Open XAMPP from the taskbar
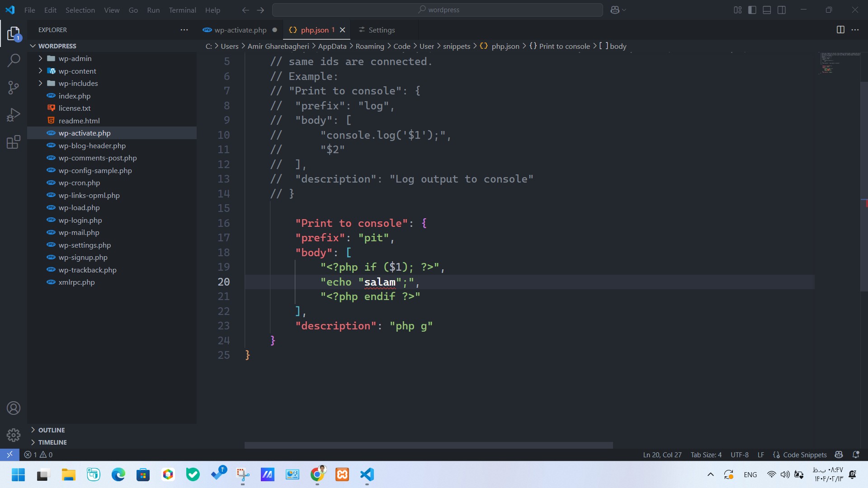Viewport: 868px width, 488px height. [x=342, y=474]
